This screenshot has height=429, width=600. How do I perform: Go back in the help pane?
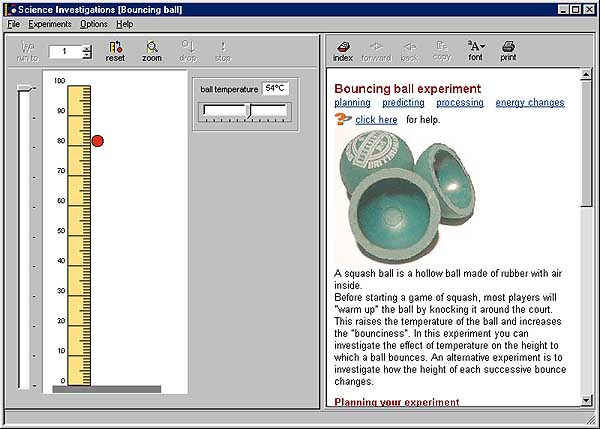point(409,52)
